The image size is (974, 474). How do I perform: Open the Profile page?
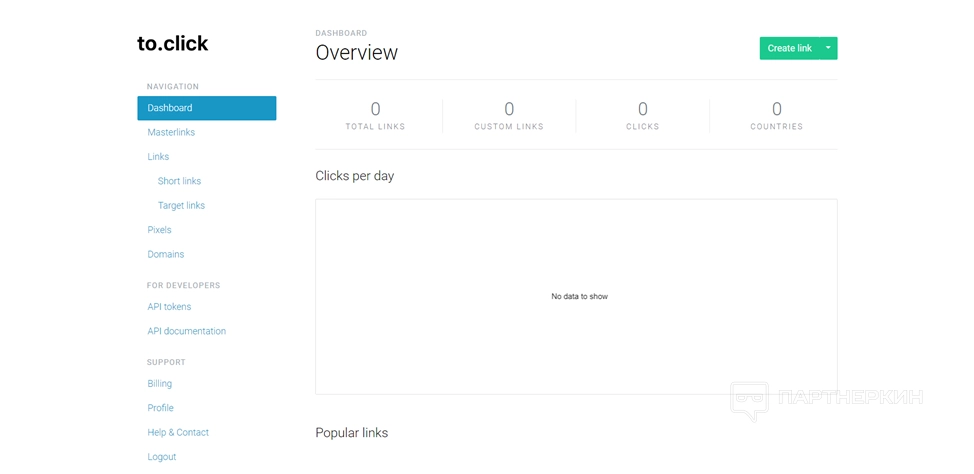tap(160, 408)
